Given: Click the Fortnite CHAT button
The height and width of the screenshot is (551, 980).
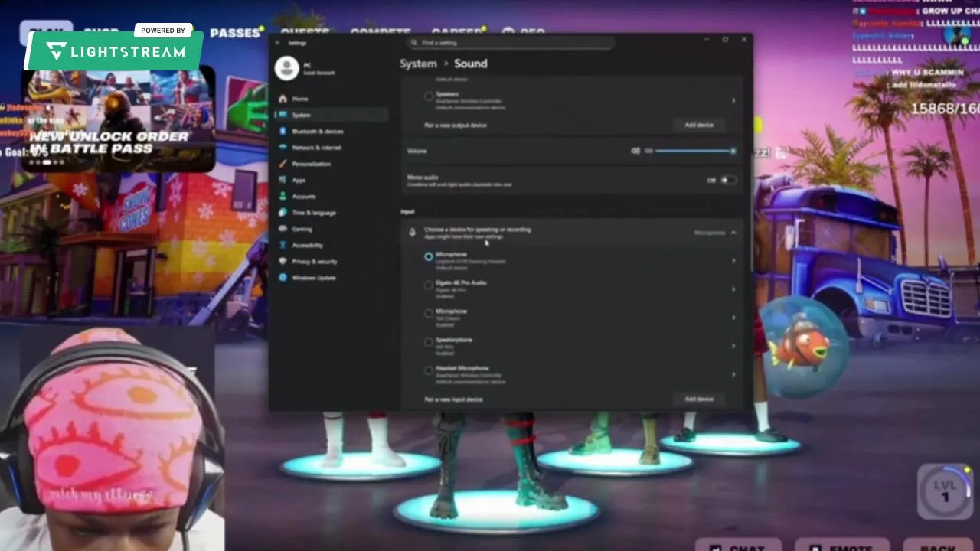Looking at the screenshot, I should click(737, 546).
